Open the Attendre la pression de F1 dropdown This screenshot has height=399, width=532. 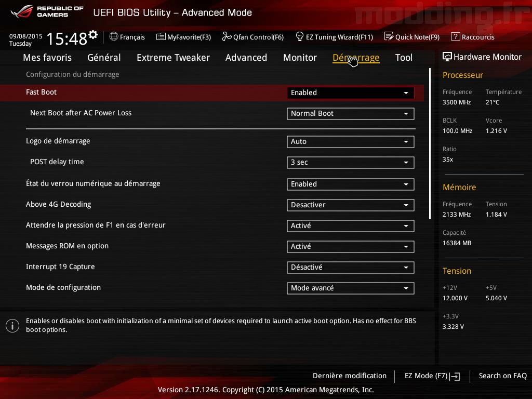[x=351, y=226]
